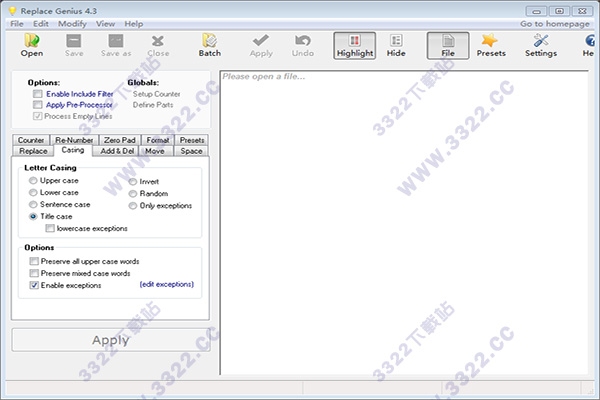Open Settings from the tools icon

coord(541,46)
